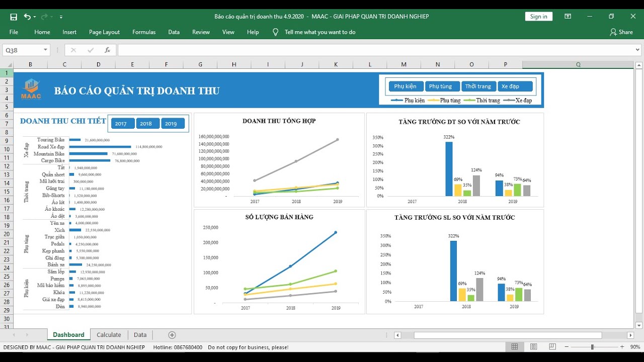This screenshot has height=362, width=644.
Task: Toggle the 2017 year slicer button
Action: pyautogui.click(x=122, y=124)
